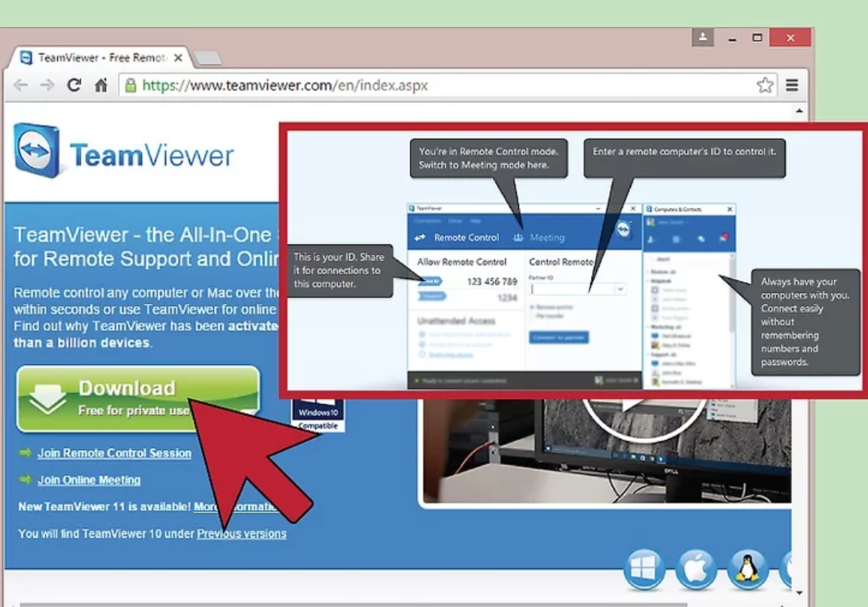This screenshot has height=607, width=868.
Task: Click the Chrome user profile icon
Action: point(703,37)
